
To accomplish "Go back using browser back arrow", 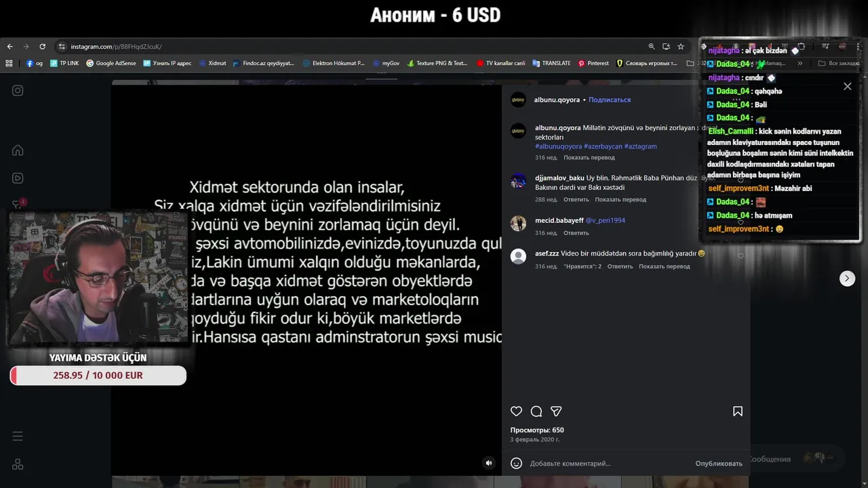I will tap(9, 47).
